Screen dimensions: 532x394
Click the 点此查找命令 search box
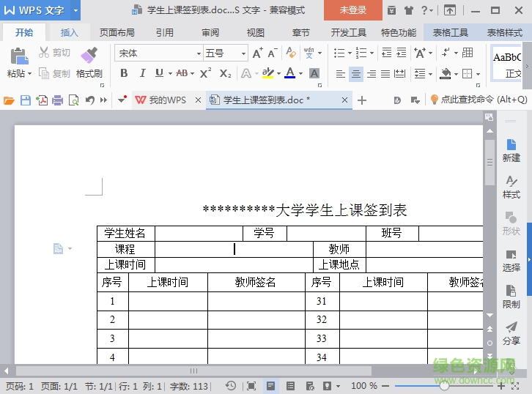click(479, 100)
